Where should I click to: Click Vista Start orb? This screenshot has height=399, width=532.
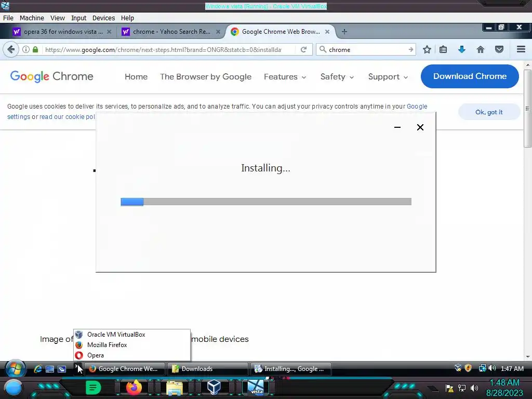point(16,368)
